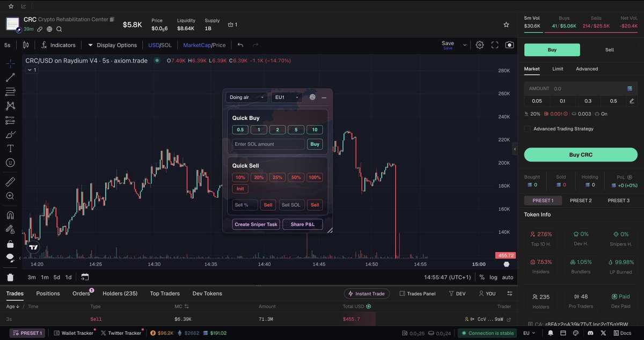Hide all drawings with eye icon

10,257
